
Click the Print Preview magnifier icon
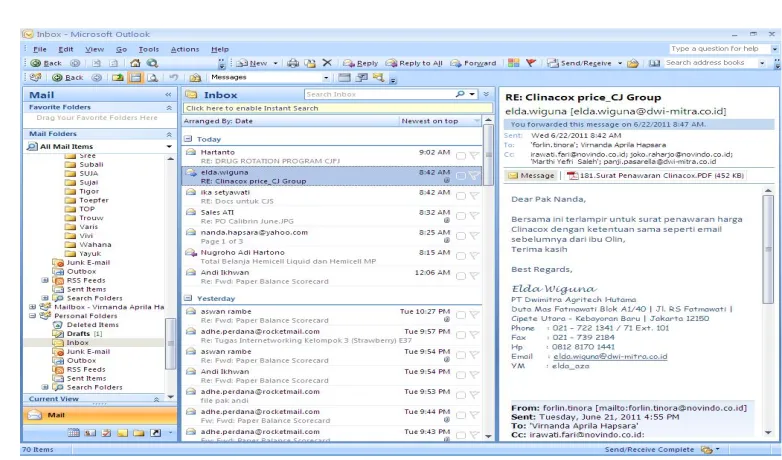153,77
